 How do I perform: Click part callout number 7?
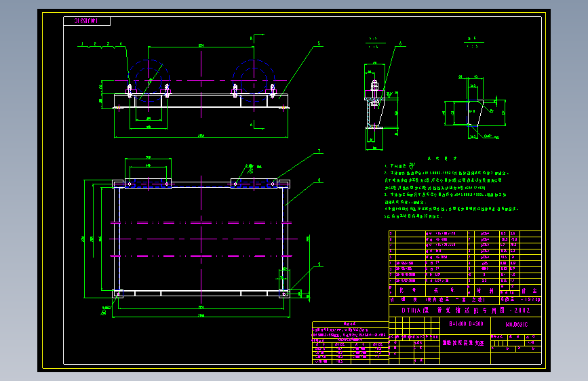pyautogui.click(x=319, y=151)
